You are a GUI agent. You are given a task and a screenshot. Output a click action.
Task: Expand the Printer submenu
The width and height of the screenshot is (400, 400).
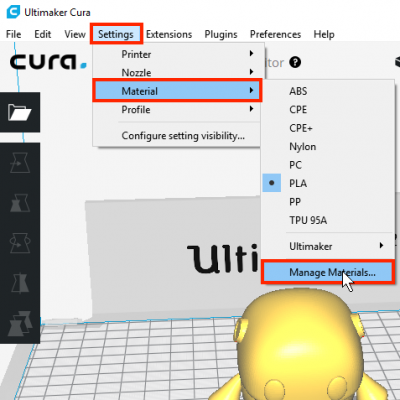(178, 54)
